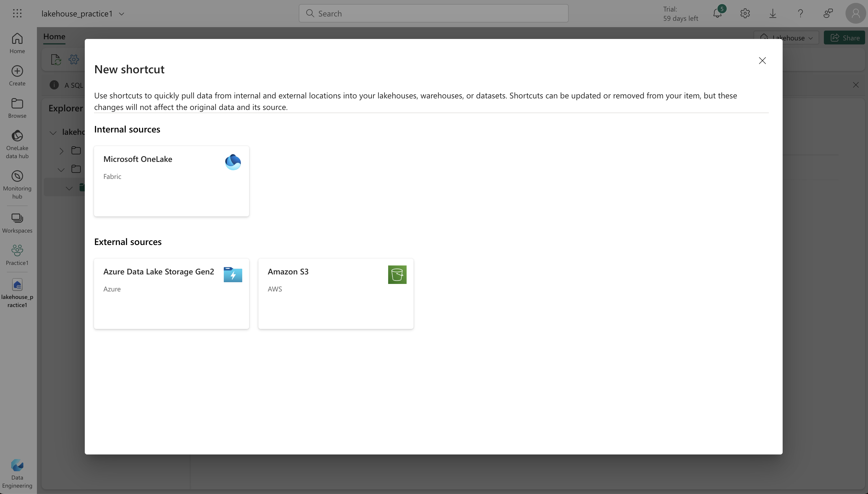Collapse the second folder in Explorer

(x=61, y=170)
